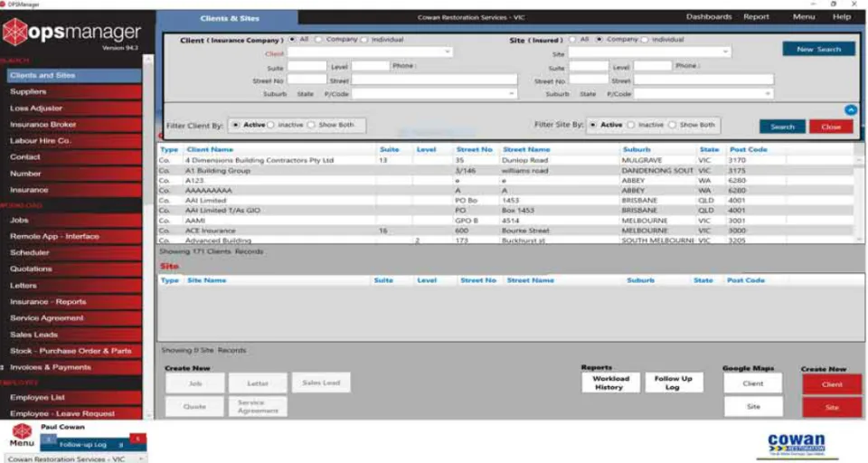Image resolution: width=868 pixels, height=463 pixels.
Task: Click the New Search button
Action: tap(819, 50)
